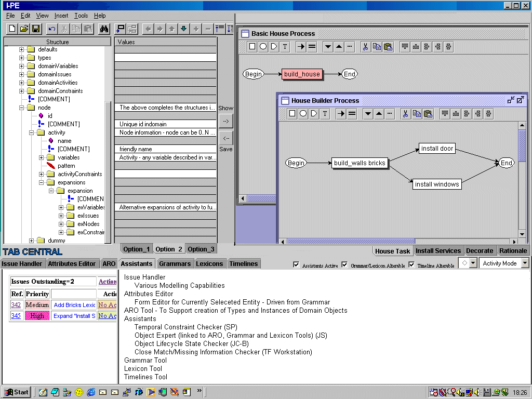Screen dimensions: 532x399
Task: Click scissors cut icon in Basic House Process
Action: [x=365, y=47]
